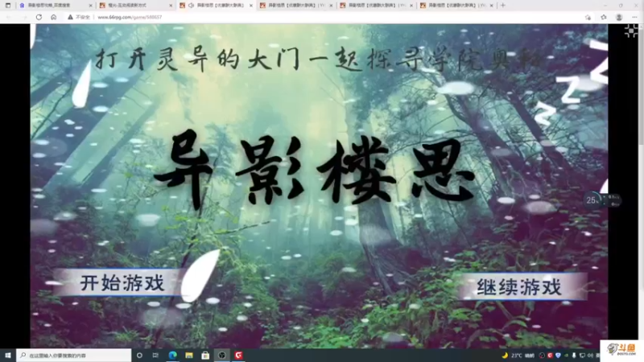Switch to the 橙光 互动阅读新方式 tab
The image size is (644, 362).
point(136,6)
